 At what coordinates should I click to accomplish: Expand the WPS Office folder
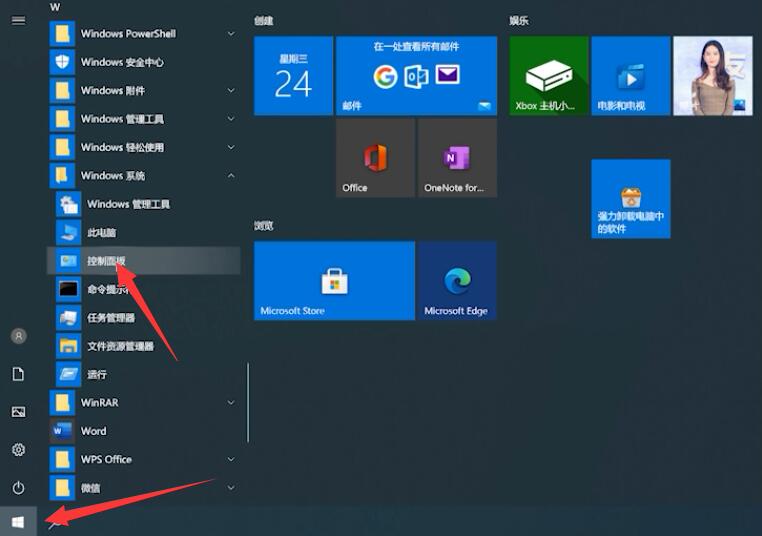point(144,459)
